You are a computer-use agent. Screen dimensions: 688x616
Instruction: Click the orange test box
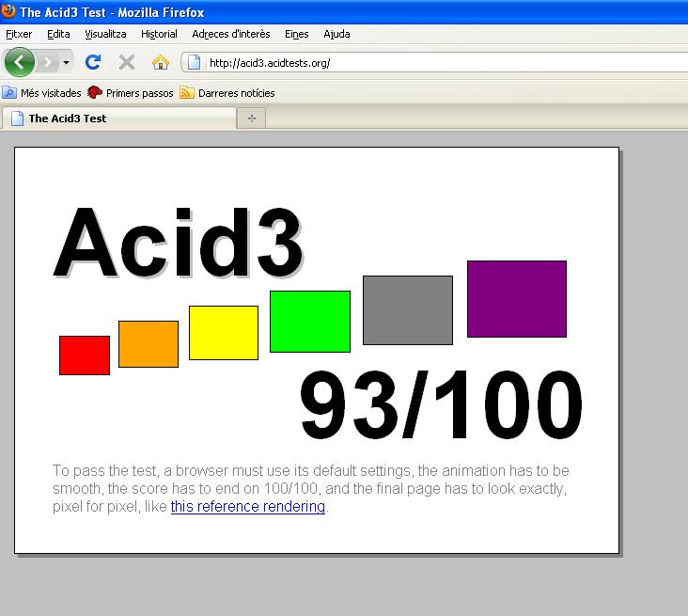pyautogui.click(x=149, y=344)
